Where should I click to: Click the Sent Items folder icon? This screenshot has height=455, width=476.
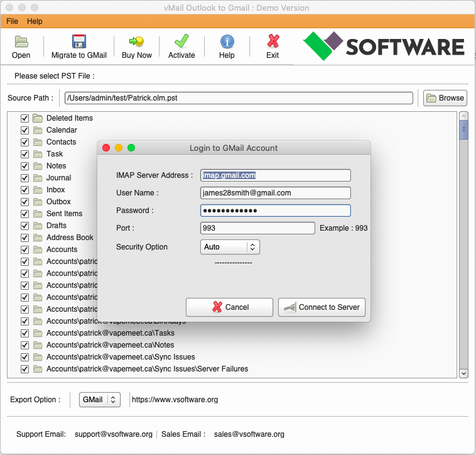[x=38, y=214]
